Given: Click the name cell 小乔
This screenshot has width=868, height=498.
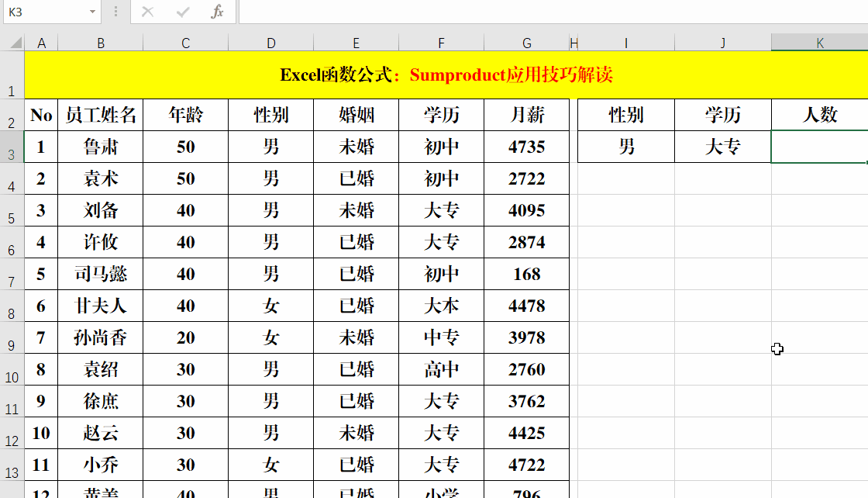Looking at the screenshot, I should click(x=101, y=465).
